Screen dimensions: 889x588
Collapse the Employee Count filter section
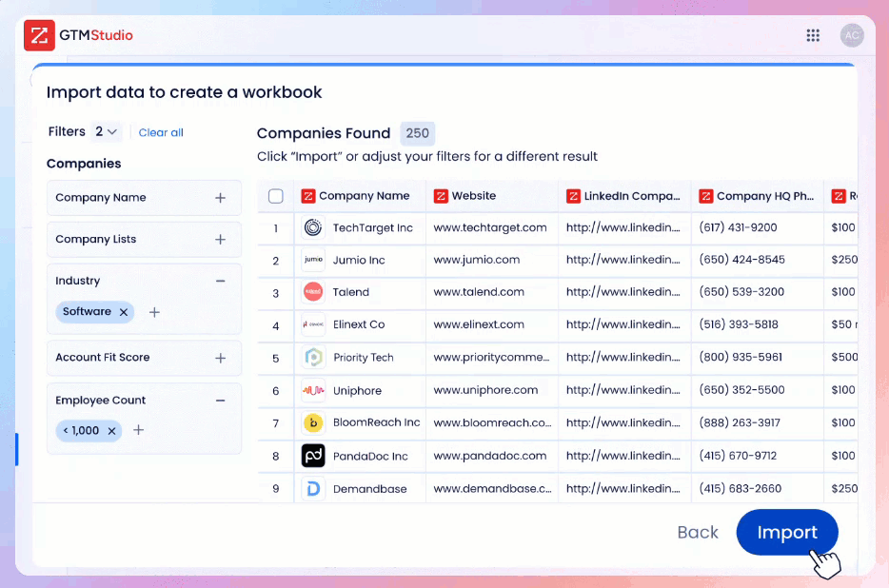[x=221, y=401]
